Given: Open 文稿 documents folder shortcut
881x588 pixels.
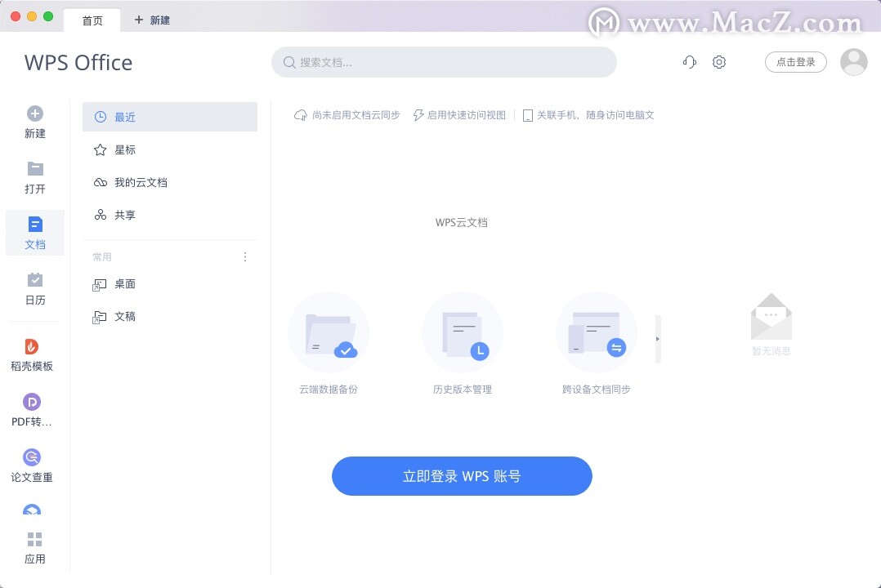Looking at the screenshot, I should point(170,317).
